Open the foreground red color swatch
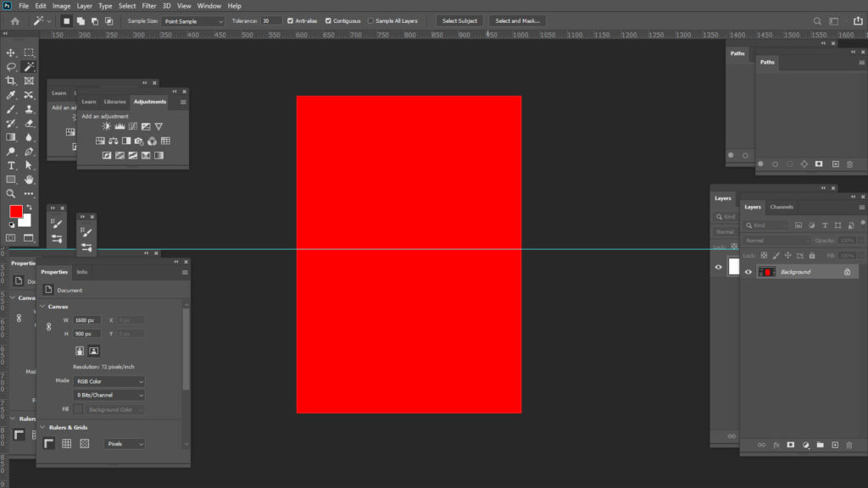 pyautogui.click(x=15, y=211)
